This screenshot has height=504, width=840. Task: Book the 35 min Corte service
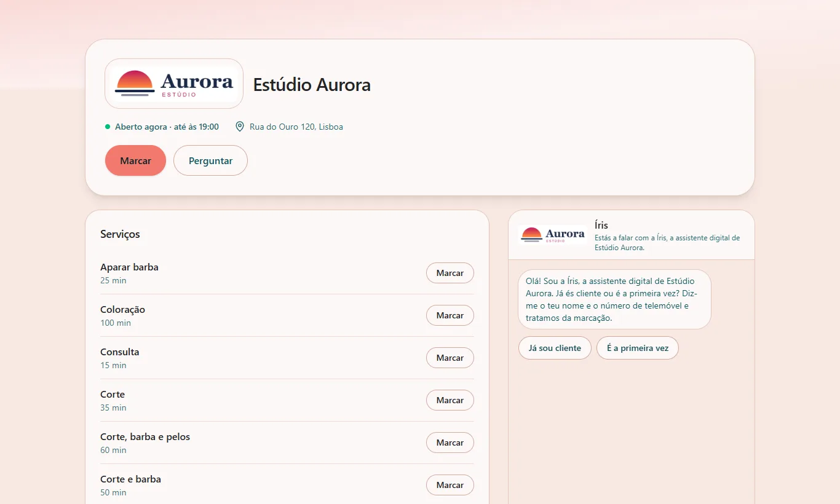pyautogui.click(x=450, y=400)
